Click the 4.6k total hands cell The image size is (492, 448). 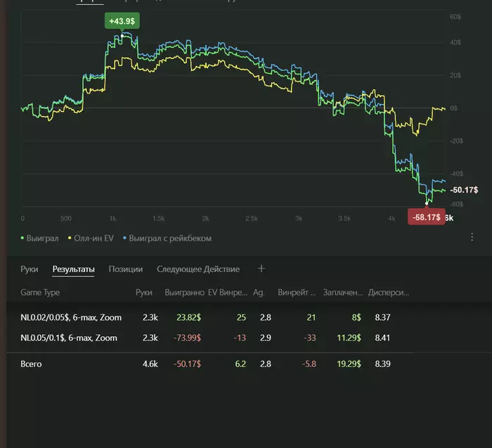[150, 364]
